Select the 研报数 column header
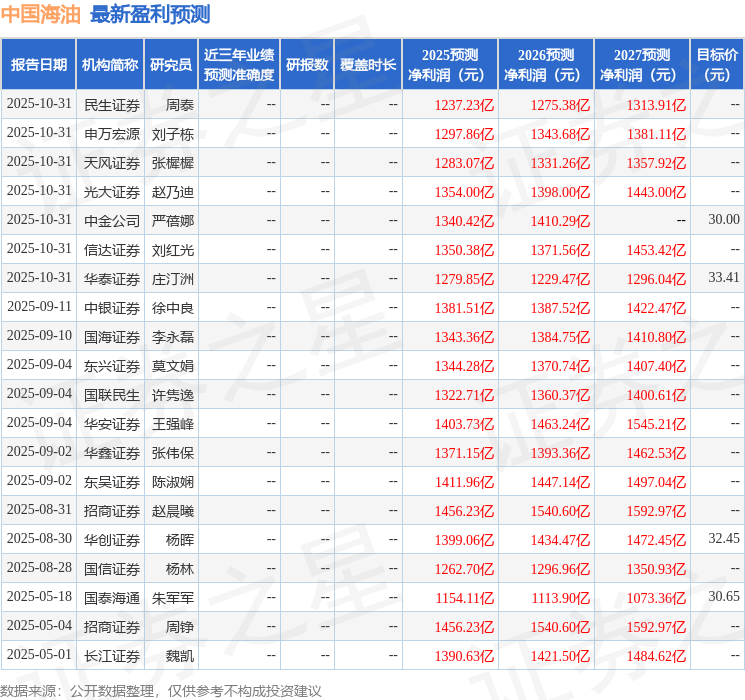Image resolution: width=745 pixels, height=700 pixels. (307, 65)
